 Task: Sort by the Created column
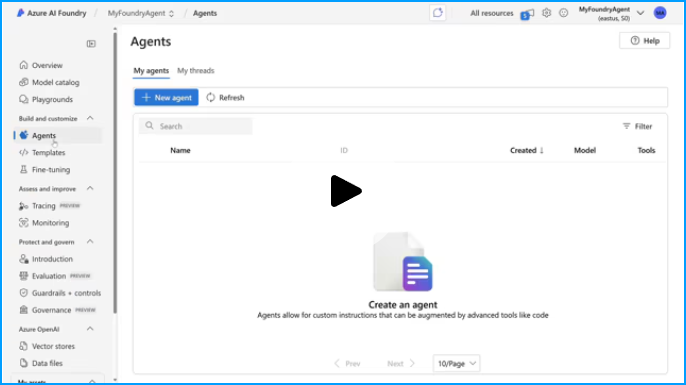pos(526,150)
